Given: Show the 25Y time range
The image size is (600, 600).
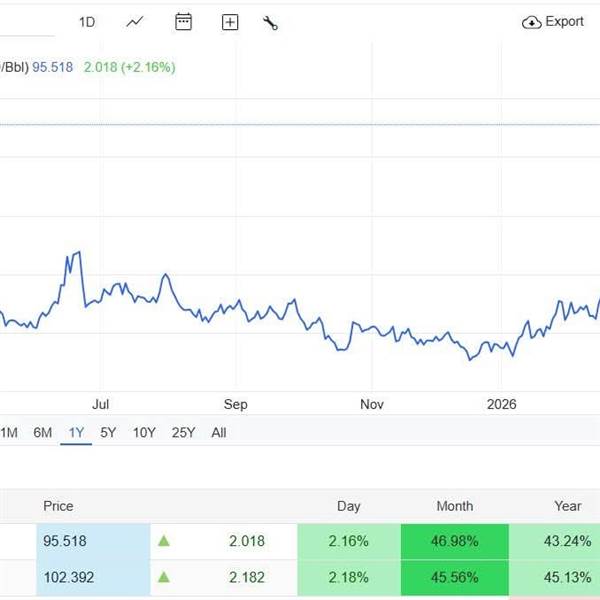Looking at the screenshot, I should [183, 433].
